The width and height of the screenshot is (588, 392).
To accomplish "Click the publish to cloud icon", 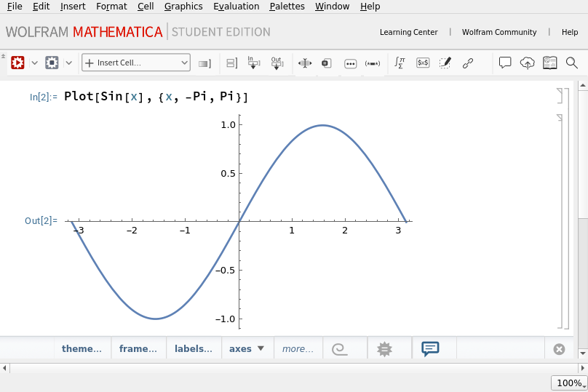I will point(527,63).
